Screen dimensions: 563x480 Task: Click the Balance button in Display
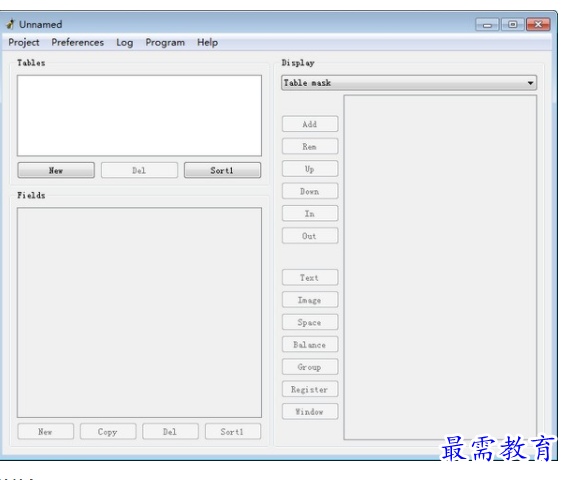click(x=310, y=344)
